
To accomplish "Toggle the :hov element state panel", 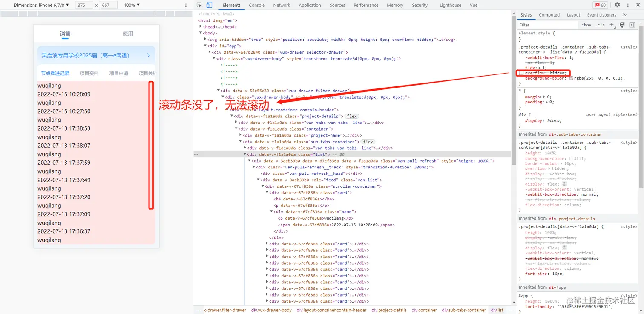I will pos(586,25).
